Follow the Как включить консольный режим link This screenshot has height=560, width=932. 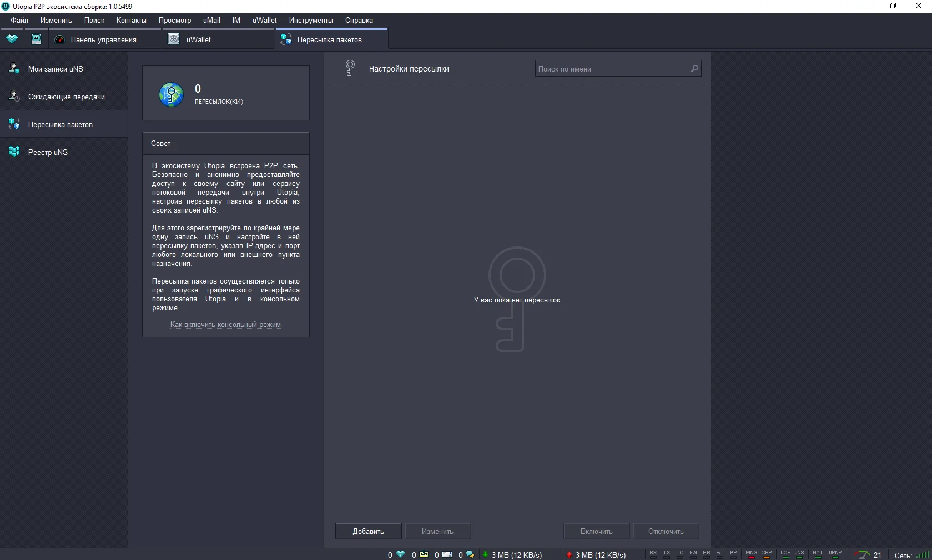tap(225, 325)
